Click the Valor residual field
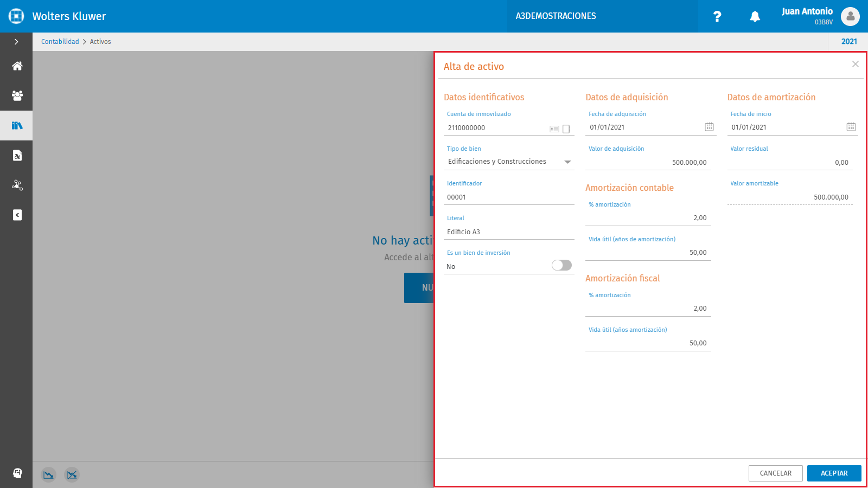 click(790, 163)
